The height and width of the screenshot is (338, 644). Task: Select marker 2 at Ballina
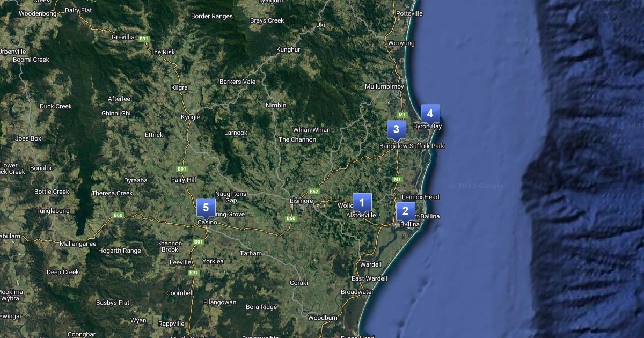click(405, 211)
